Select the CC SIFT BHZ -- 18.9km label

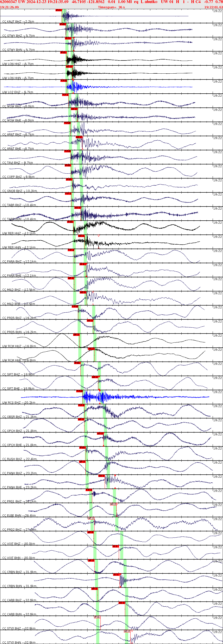coord(18,374)
